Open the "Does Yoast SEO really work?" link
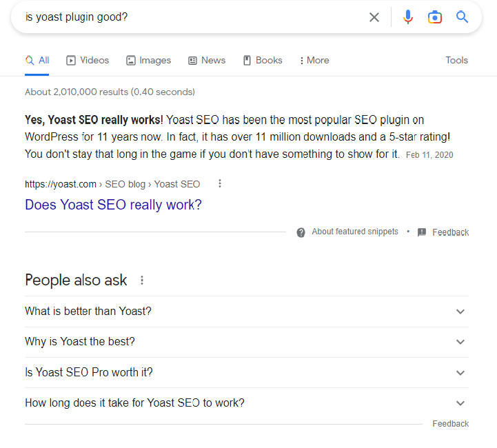 [113, 205]
